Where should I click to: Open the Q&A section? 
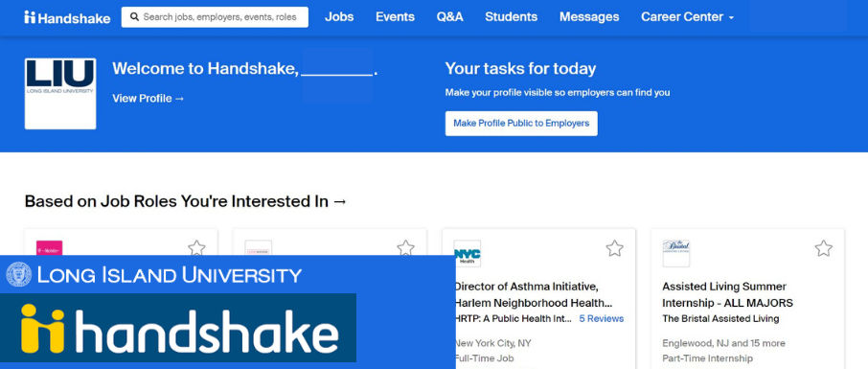point(449,17)
